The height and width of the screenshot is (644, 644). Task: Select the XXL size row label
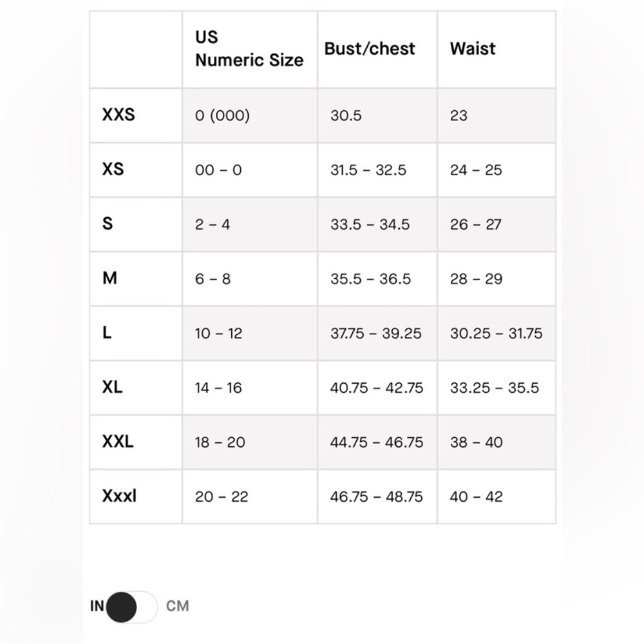tap(118, 442)
